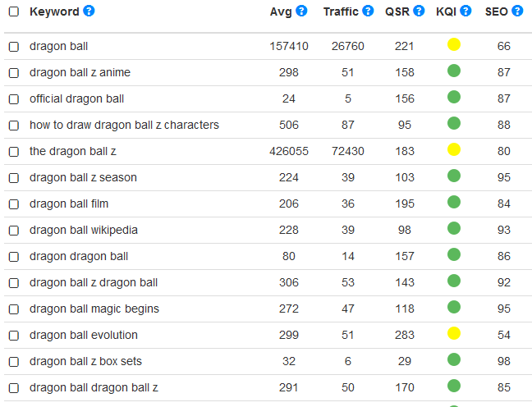532x407 pixels.
Task: Select the dragon ball z box sets checkbox
Action: point(14,362)
